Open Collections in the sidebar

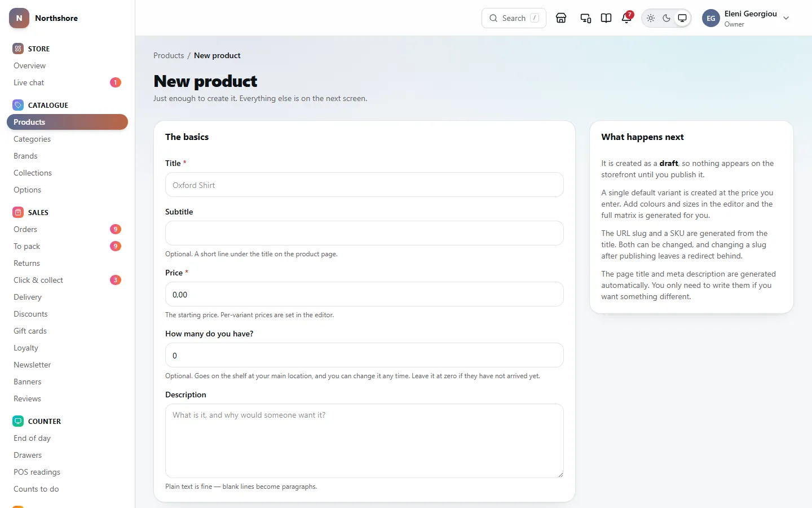click(67, 173)
